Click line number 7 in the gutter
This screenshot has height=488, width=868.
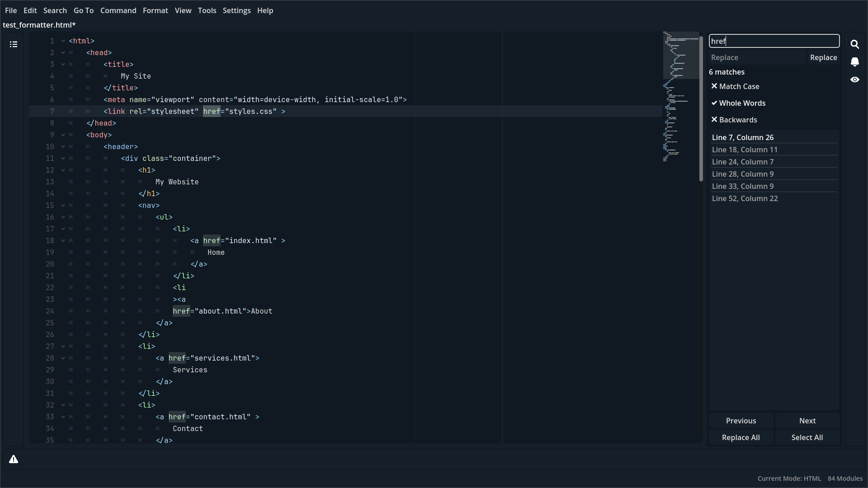pyautogui.click(x=52, y=111)
